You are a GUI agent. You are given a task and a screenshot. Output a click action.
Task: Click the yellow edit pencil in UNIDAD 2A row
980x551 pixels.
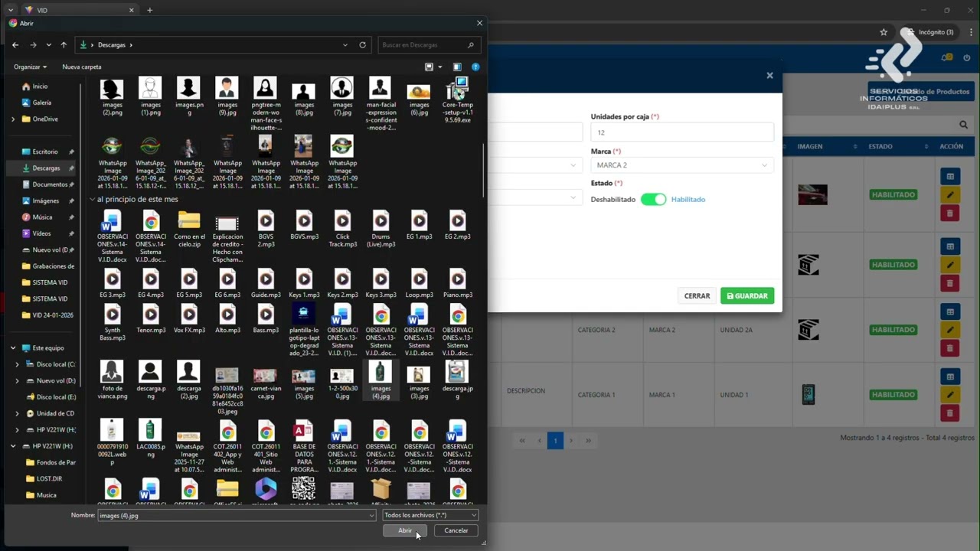950,330
